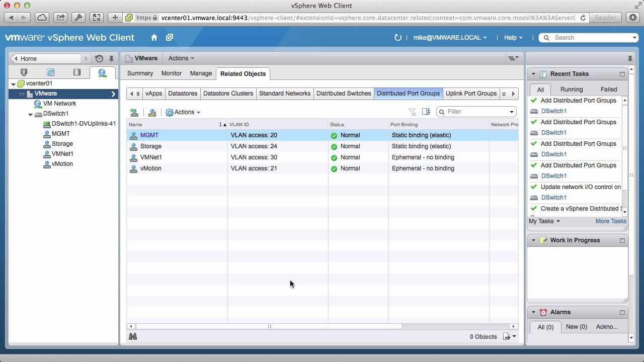644x362 pixels.
Task: Maximize the Work In Progress panel
Action: (622, 240)
